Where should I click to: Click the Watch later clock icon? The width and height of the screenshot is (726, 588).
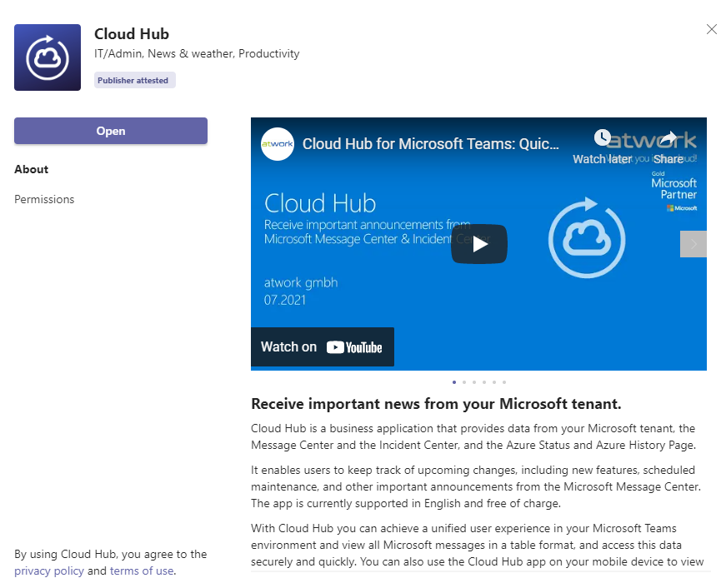point(602,137)
